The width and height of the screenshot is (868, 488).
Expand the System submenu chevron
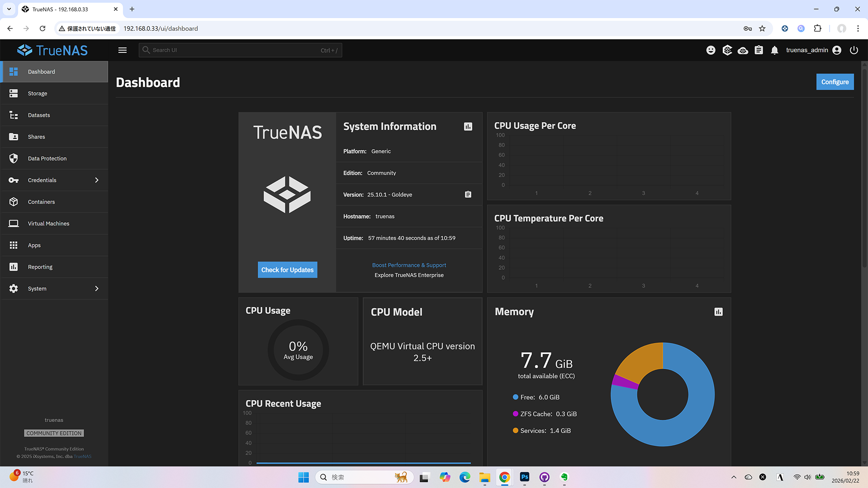click(x=96, y=289)
